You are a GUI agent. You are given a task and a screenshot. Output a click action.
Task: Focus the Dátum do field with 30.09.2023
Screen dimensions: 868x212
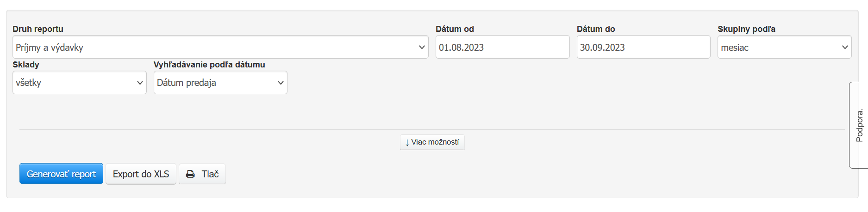click(643, 47)
